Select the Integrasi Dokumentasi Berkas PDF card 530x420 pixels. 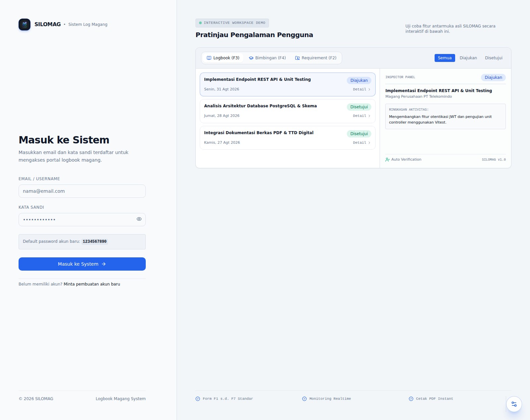288,138
